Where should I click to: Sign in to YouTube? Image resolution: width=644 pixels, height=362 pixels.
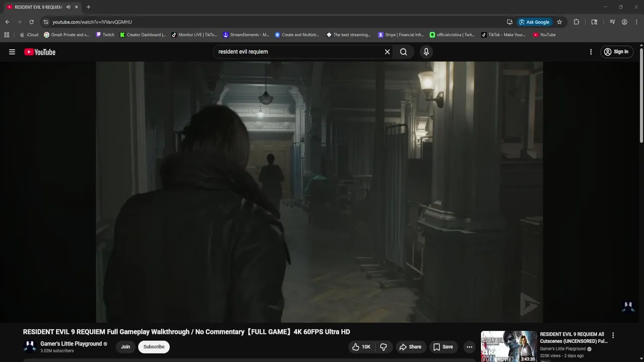[616, 52]
